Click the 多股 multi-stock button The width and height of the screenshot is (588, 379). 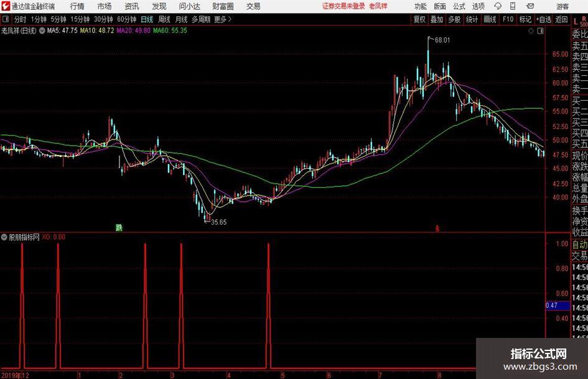point(454,19)
